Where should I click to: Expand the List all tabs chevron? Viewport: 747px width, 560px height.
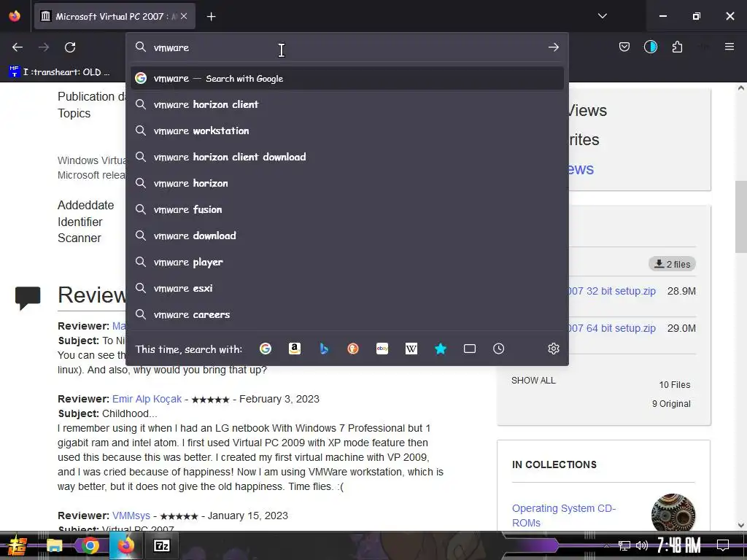[602, 16]
